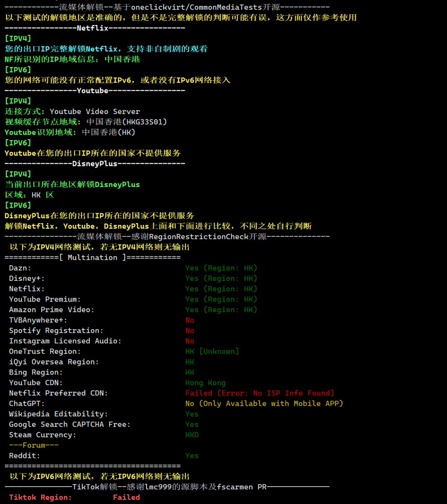Screen dimensions: 447x504
Task: Click the DisneyPlus section header line
Action: point(94,164)
